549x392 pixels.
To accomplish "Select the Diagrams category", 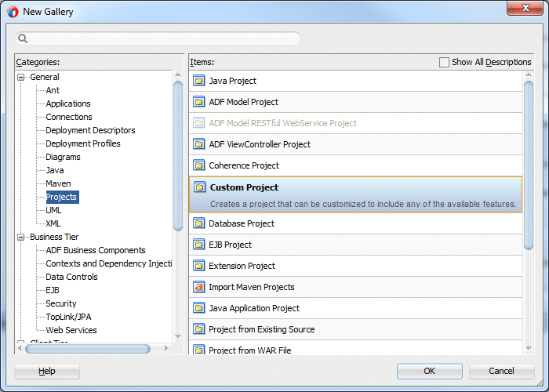I will click(x=63, y=157).
